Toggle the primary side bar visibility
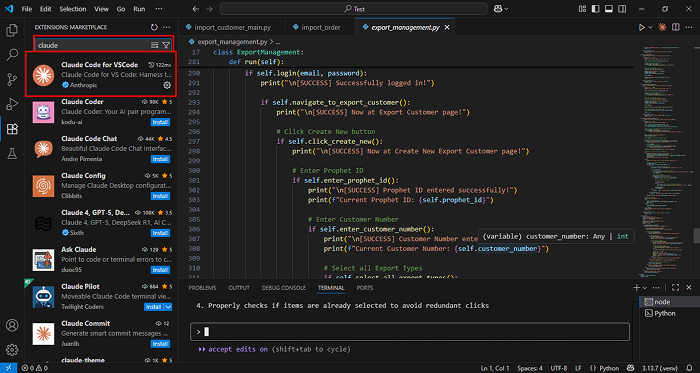700x373 pixels. (595, 9)
